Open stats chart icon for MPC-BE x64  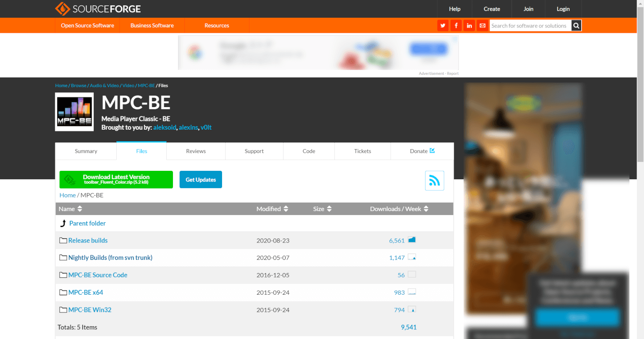[x=412, y=292]
